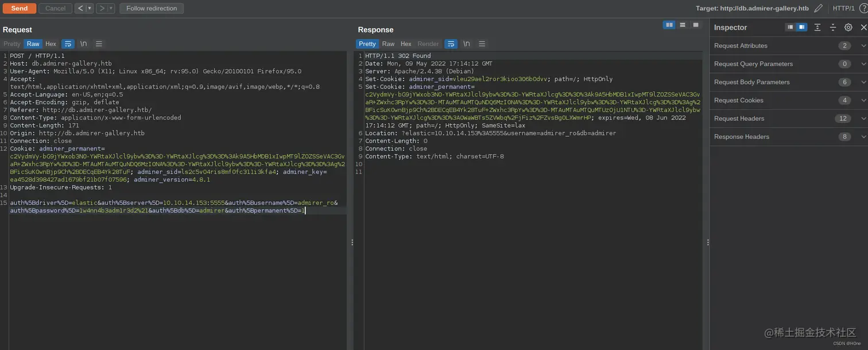Go to previous request in history
Screen dimensions: 868x350
(80, 8)
